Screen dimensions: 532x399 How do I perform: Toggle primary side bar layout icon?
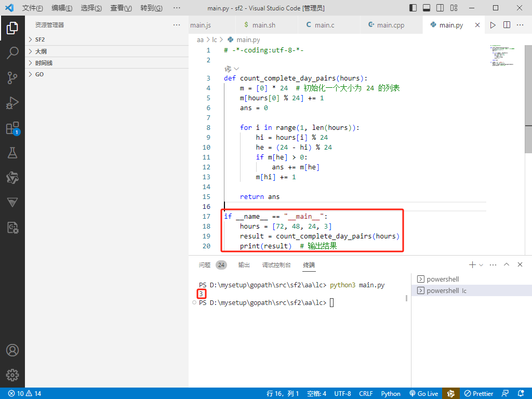pos(413,8)
